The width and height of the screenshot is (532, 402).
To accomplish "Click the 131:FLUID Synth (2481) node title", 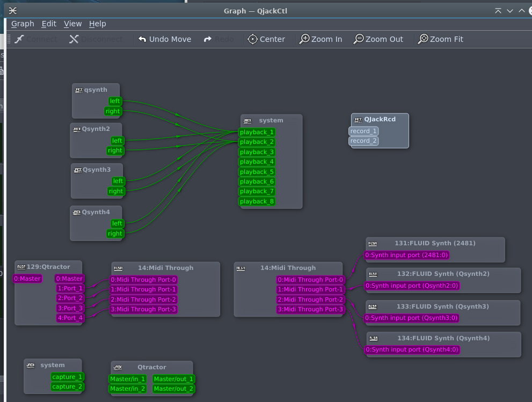I will click(x=435, y=243).
